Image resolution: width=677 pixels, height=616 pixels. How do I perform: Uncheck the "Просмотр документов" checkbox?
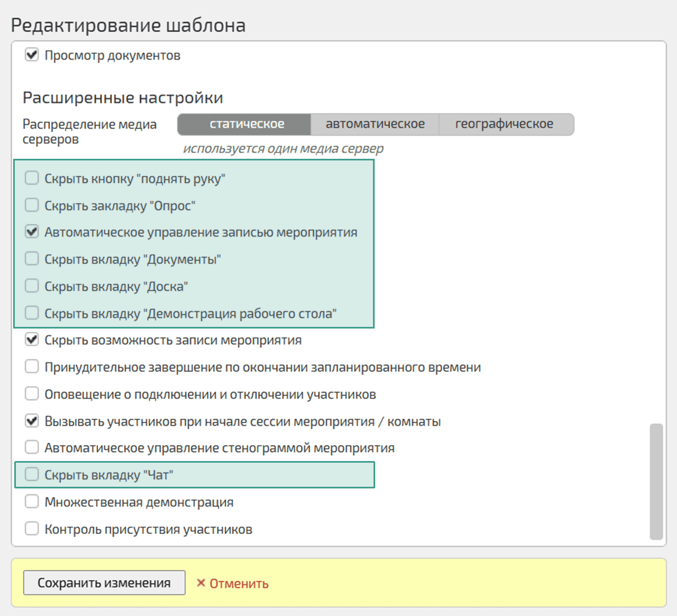[32, 55]
